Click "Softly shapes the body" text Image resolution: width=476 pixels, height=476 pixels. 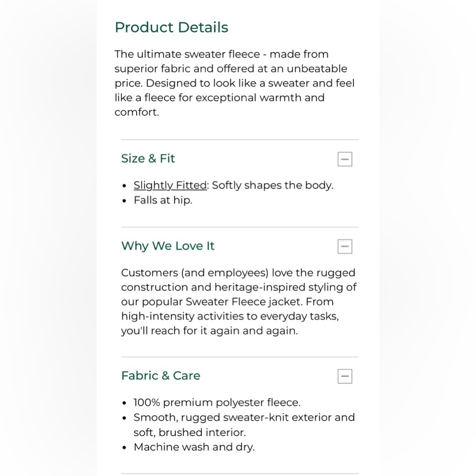[x=272, y=185]
